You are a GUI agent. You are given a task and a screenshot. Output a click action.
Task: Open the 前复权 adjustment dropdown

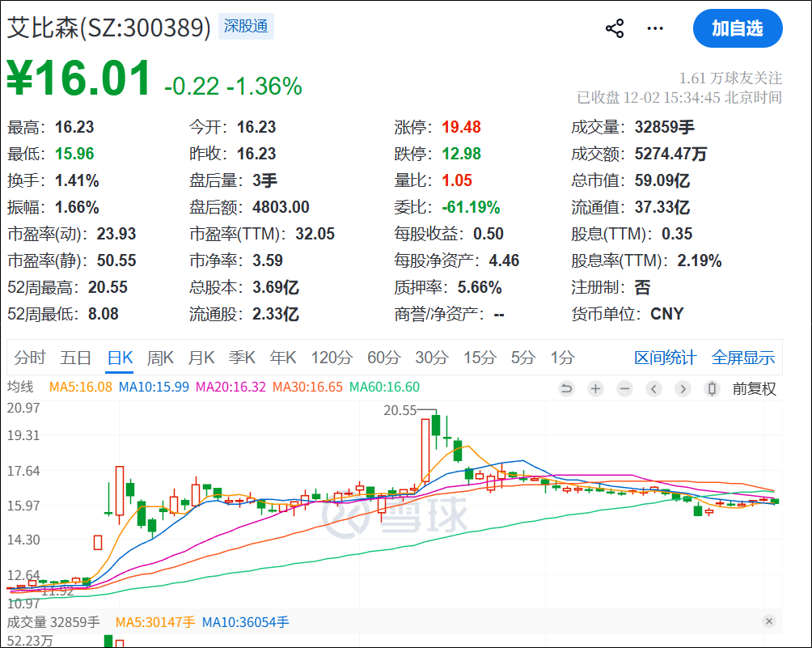coord(754,388)
